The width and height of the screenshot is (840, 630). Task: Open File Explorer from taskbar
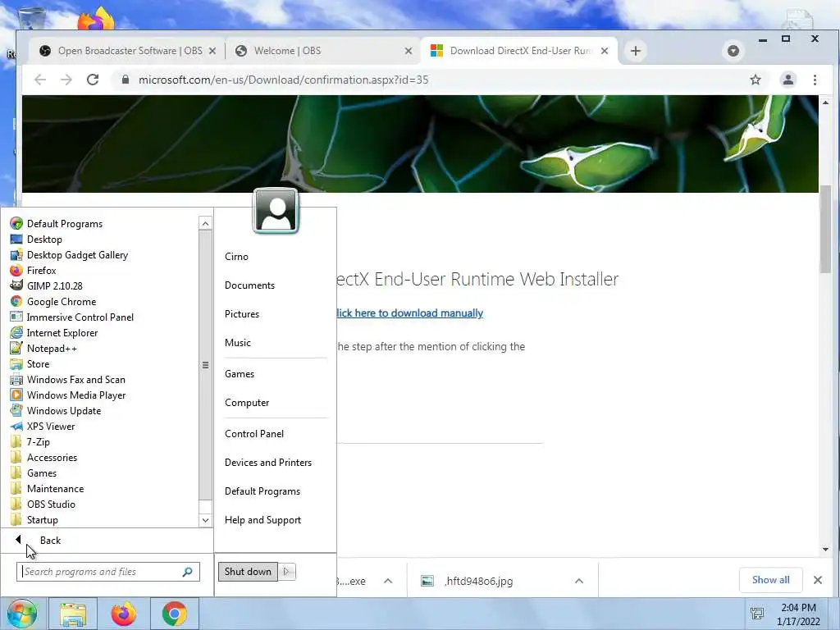point(73,614)
